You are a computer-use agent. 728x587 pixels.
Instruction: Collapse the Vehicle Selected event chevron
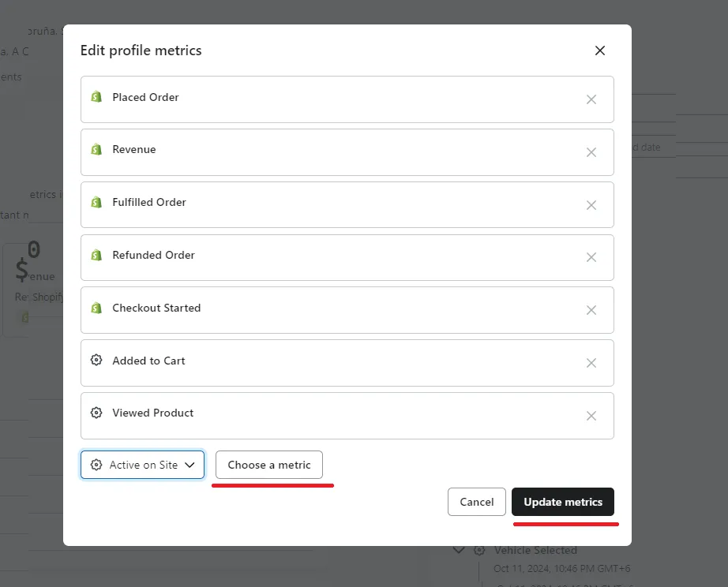tap(458, 550)
